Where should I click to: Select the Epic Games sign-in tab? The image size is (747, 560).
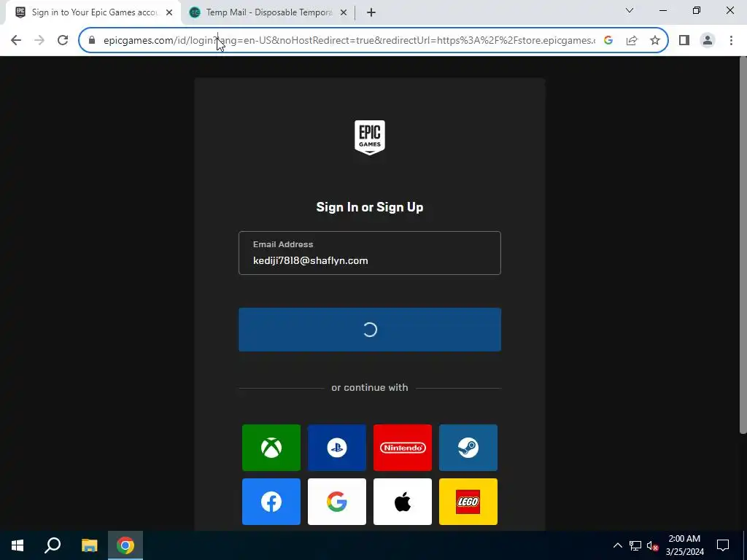click(94, 12)
